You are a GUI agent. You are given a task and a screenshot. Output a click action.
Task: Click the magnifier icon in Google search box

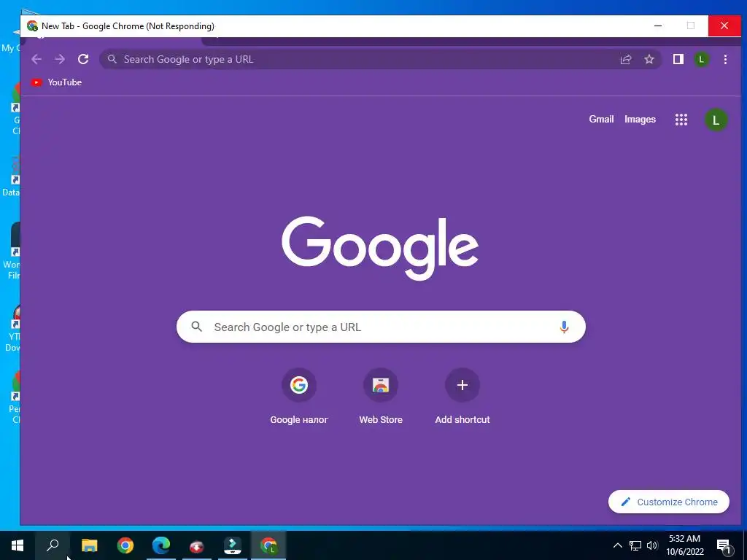click(x=197, y=327)
